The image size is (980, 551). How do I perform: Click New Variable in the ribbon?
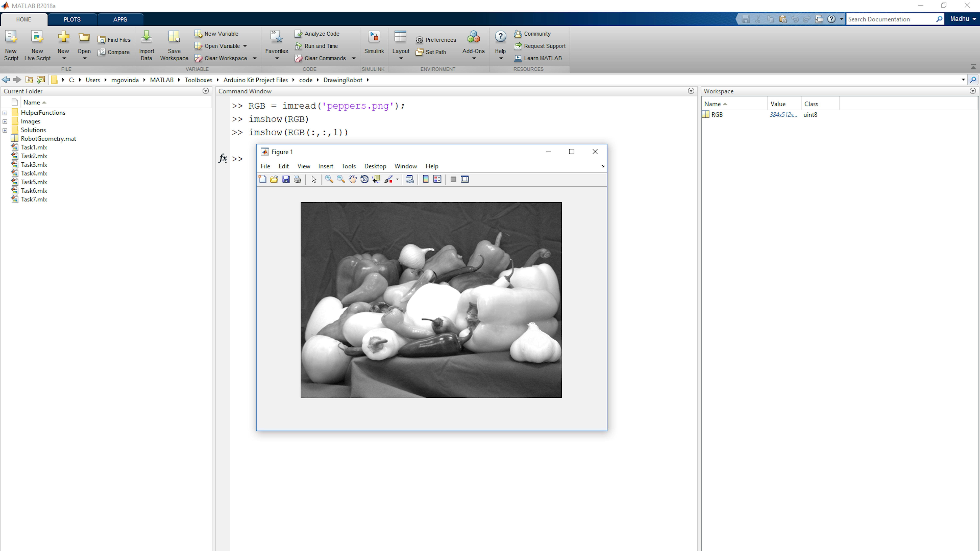coord(216,34)
